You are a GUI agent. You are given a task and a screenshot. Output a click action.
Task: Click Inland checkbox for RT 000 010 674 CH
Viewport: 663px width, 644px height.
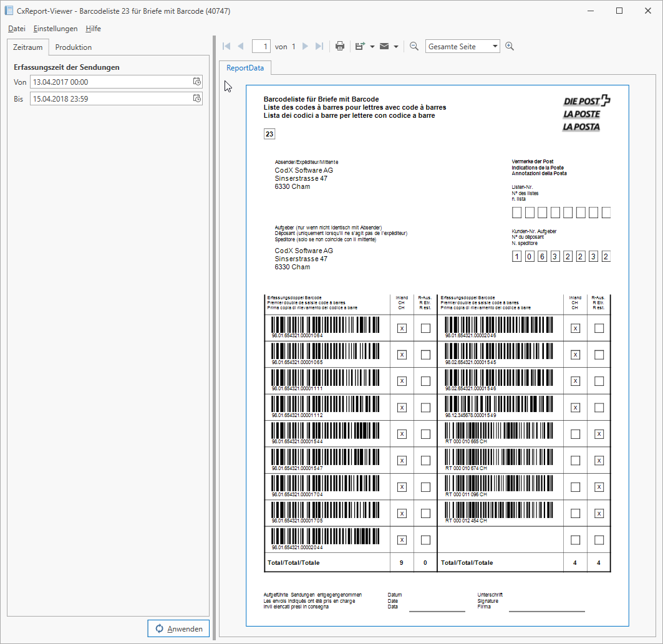coord(576,461)
